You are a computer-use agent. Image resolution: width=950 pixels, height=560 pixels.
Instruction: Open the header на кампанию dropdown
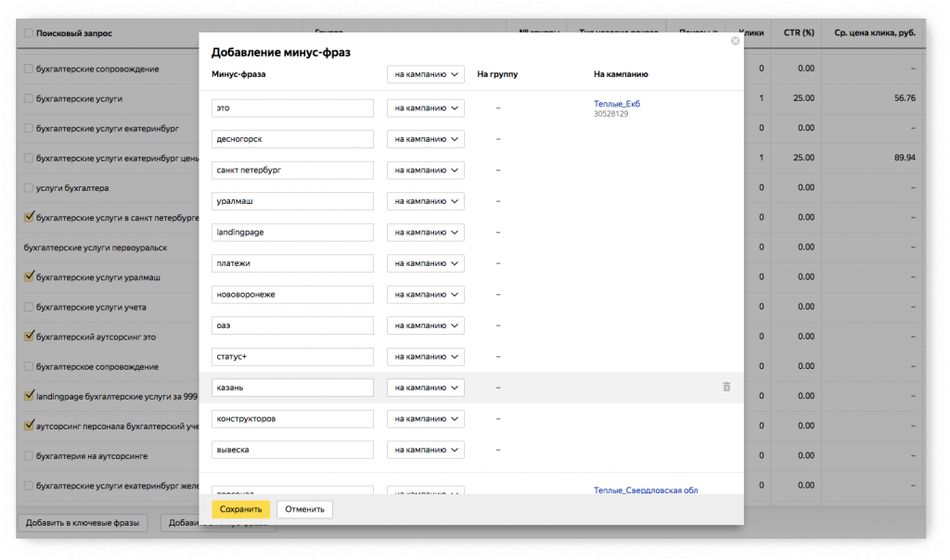pos(425,74)
